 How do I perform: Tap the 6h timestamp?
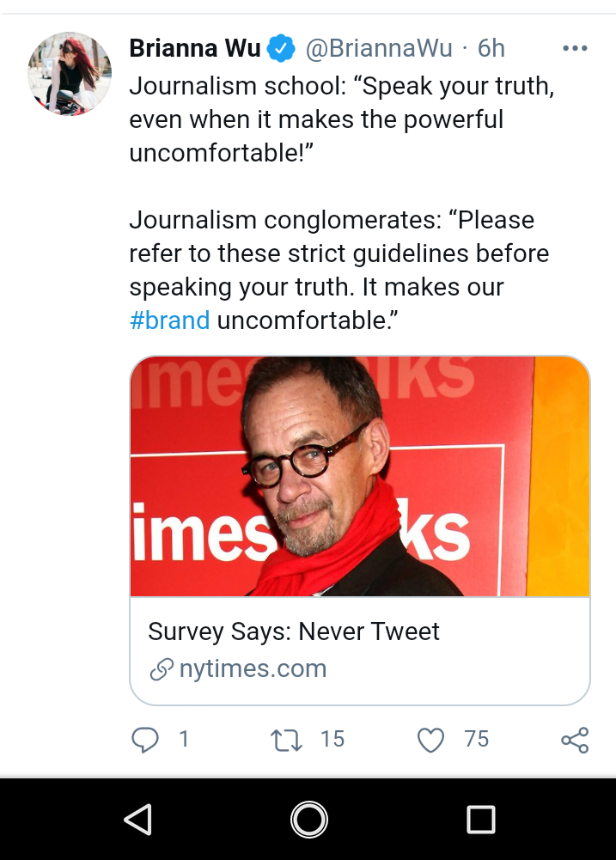click(491, 48)
